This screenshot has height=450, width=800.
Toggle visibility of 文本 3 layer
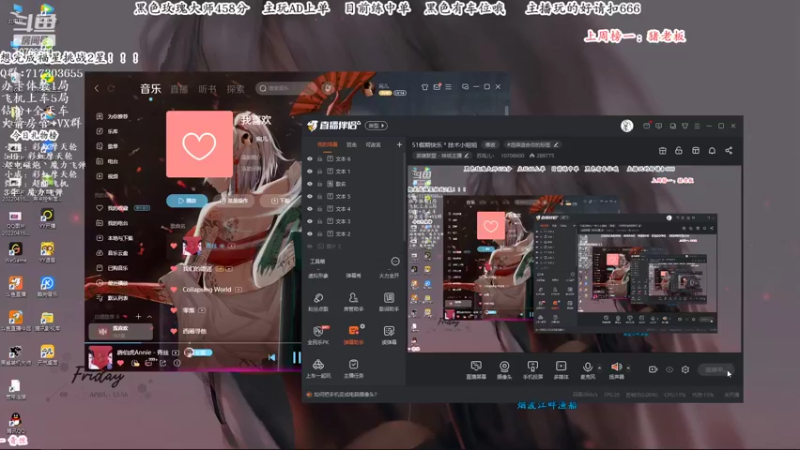tap(310, 221)
